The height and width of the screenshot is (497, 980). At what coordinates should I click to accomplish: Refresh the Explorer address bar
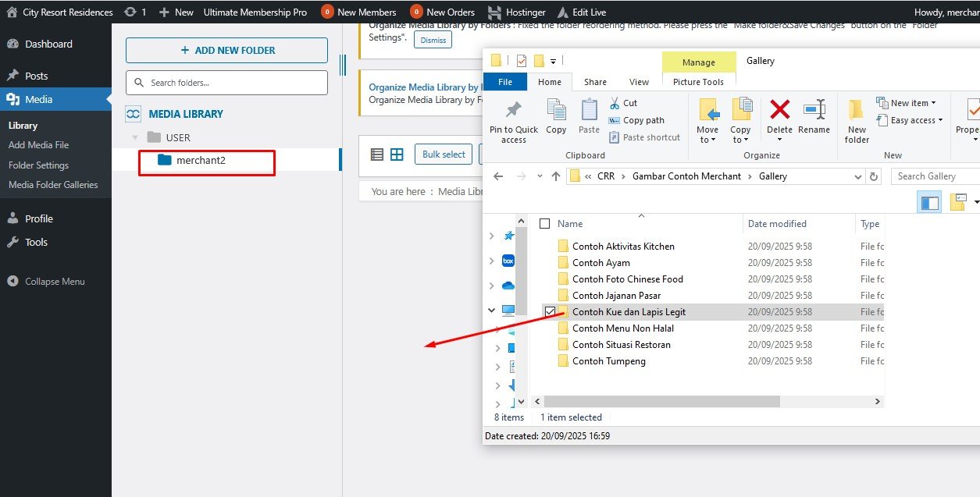pyautogui.click(x=875, y=176)
